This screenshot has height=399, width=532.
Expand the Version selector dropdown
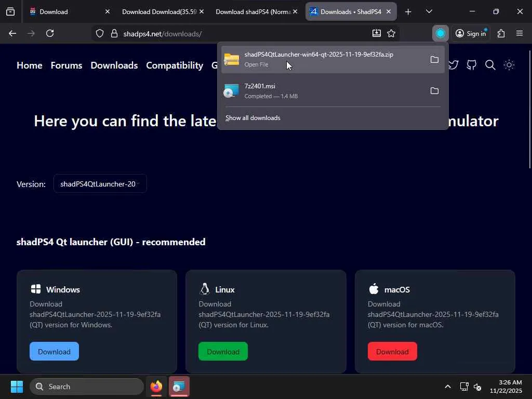tap(100, 183)
